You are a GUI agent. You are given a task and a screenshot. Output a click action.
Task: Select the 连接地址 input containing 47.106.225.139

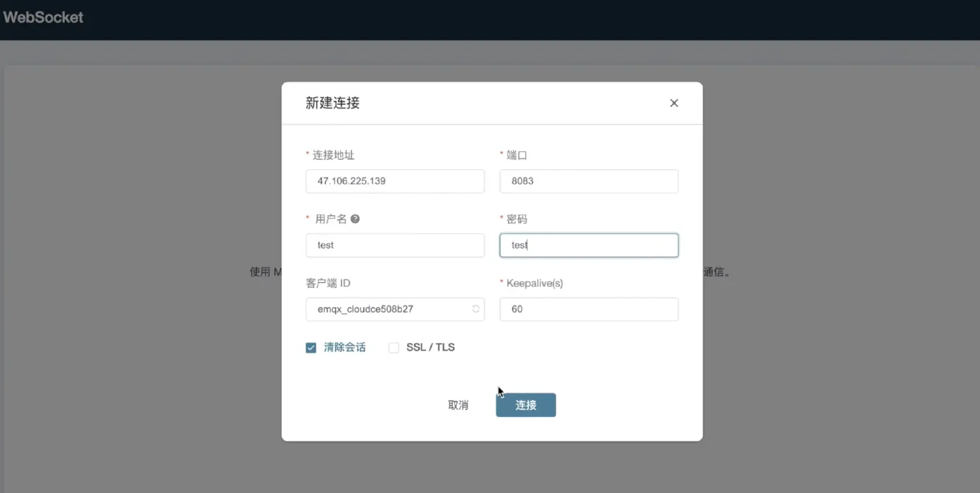point(395,181)
